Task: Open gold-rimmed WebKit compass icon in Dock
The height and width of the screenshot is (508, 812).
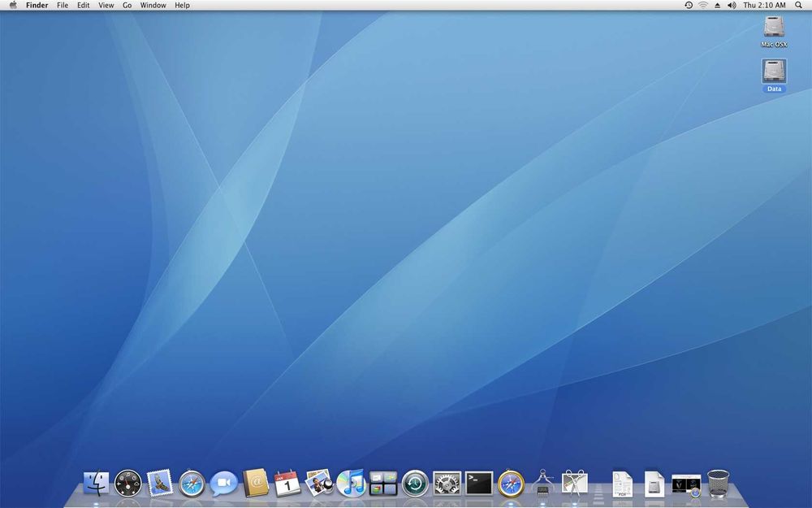Action: click(x=511, y=483)
